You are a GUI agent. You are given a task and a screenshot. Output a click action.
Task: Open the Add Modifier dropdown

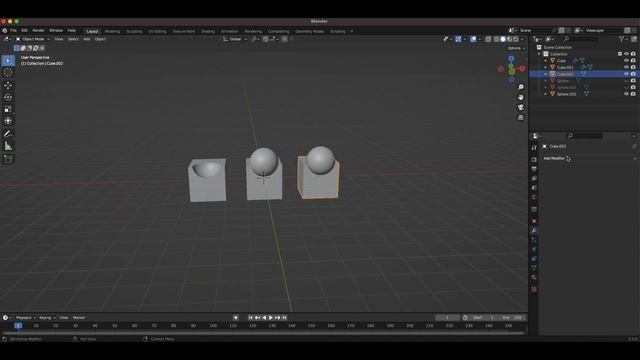pos(589,158)
